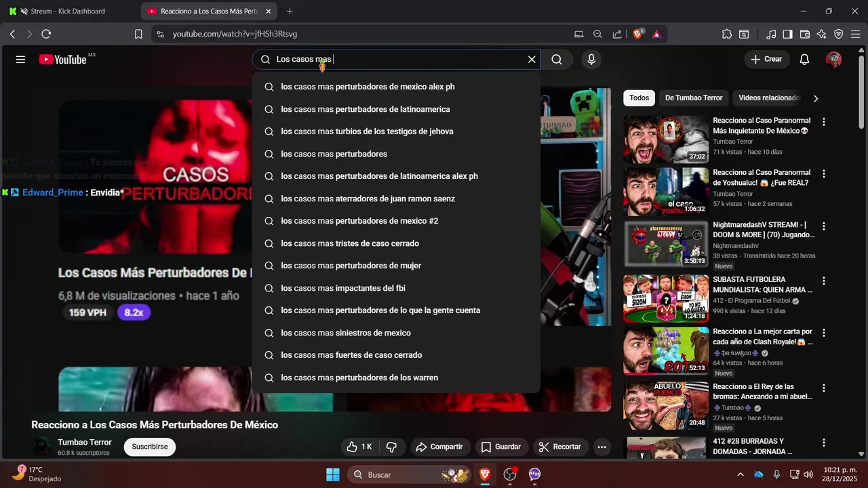Click the taskbar Buscar search box
The width and height of the screenshot is (868, 488).
(x=410, y=474)
